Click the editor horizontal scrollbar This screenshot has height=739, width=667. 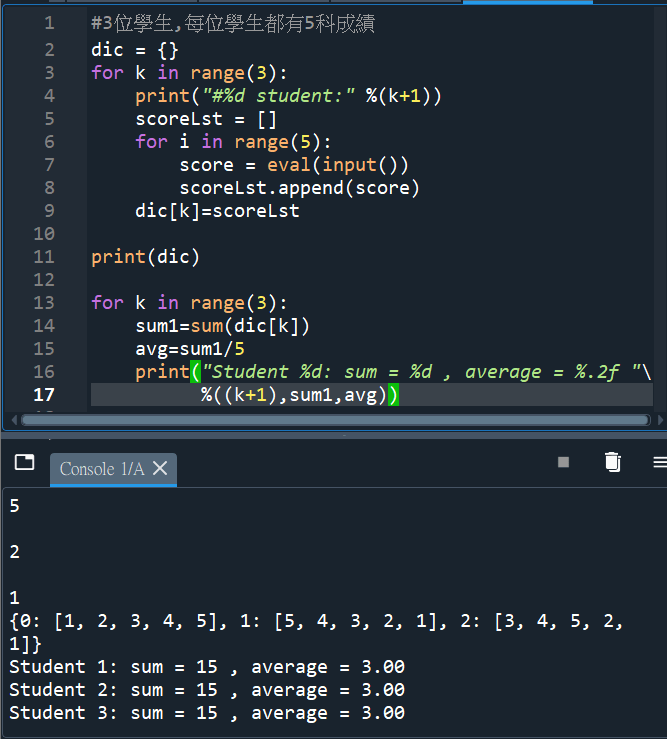click(x=335, y=420)
